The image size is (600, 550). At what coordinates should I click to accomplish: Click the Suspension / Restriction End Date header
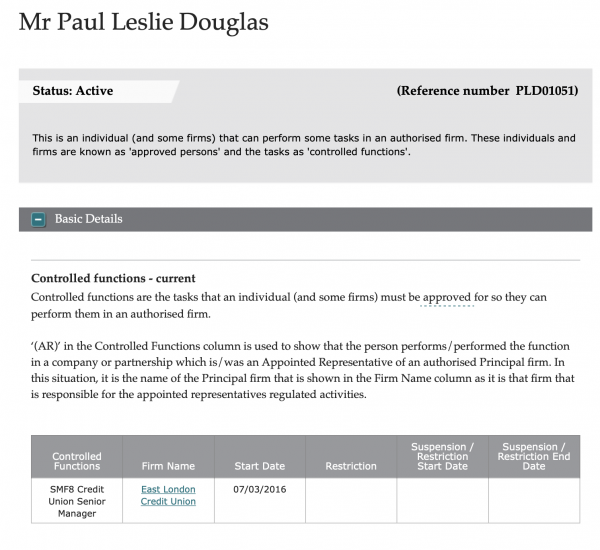[x=534, y=457]
